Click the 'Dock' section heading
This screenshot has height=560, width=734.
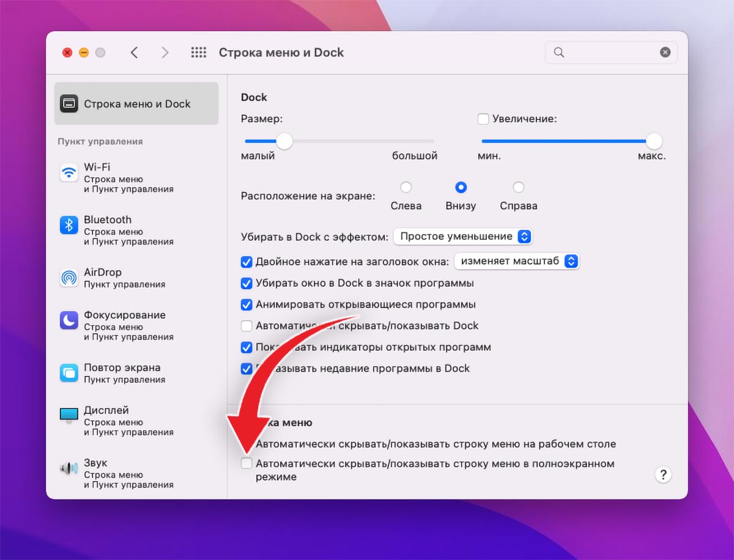[254, 97]
